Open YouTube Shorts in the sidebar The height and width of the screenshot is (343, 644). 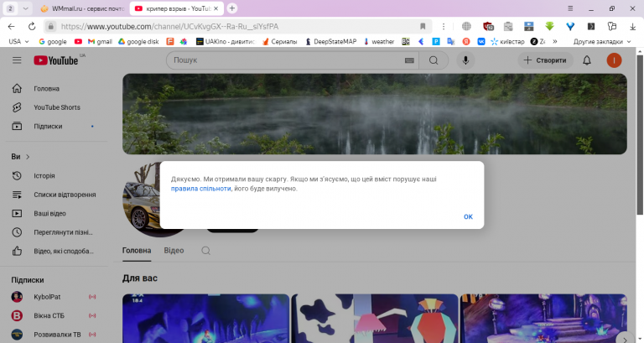pyautogui.click(x=55, y=107)
